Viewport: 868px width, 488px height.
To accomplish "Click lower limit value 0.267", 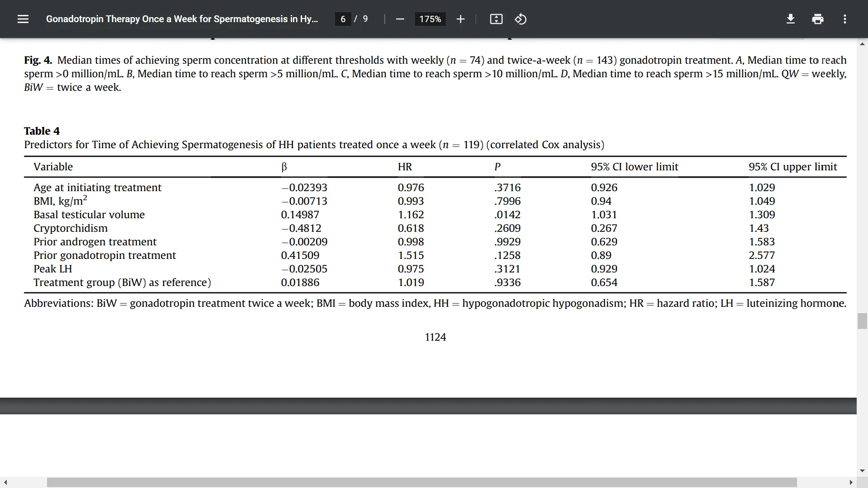I will point(604,228).
